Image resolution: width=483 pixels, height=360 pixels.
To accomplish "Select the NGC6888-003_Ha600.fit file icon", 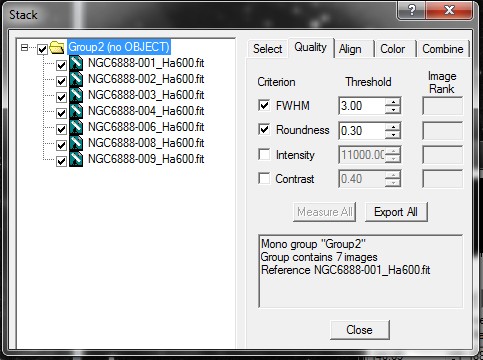I will 76,95.
